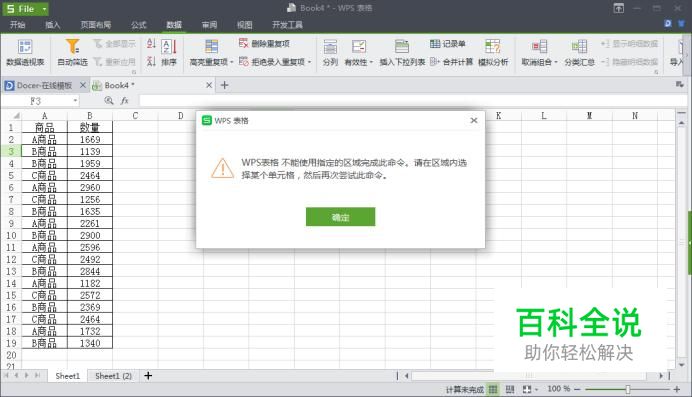
Task: Open the 开始 ribbon tab
Action: click(18, 25)
